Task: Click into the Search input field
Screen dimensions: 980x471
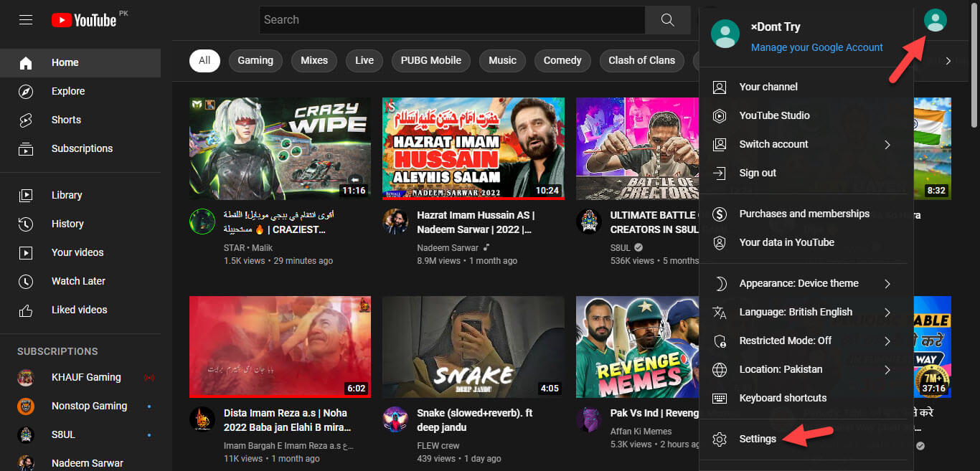Action: pyautogui.click(x=452, y=20)
